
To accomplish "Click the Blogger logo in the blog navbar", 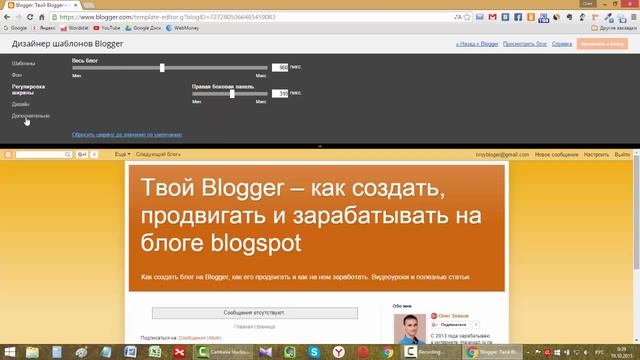I will [8, 155].
